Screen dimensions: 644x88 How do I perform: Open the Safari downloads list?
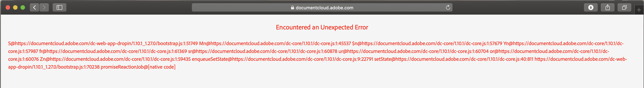590,7
